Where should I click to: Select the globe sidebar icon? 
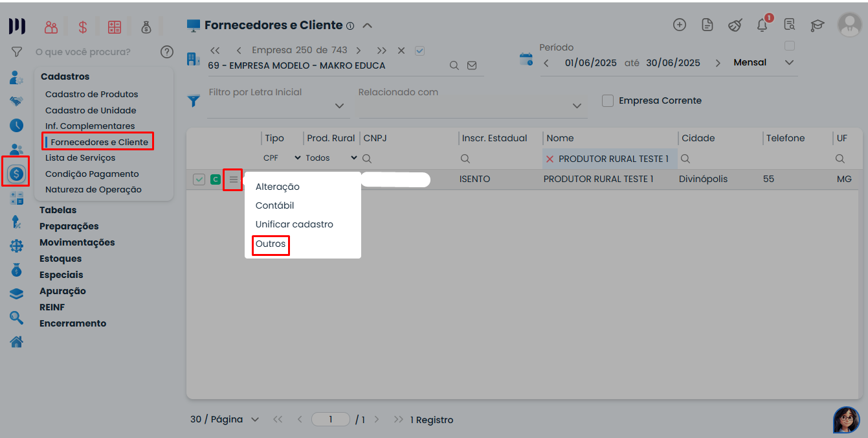16,246
